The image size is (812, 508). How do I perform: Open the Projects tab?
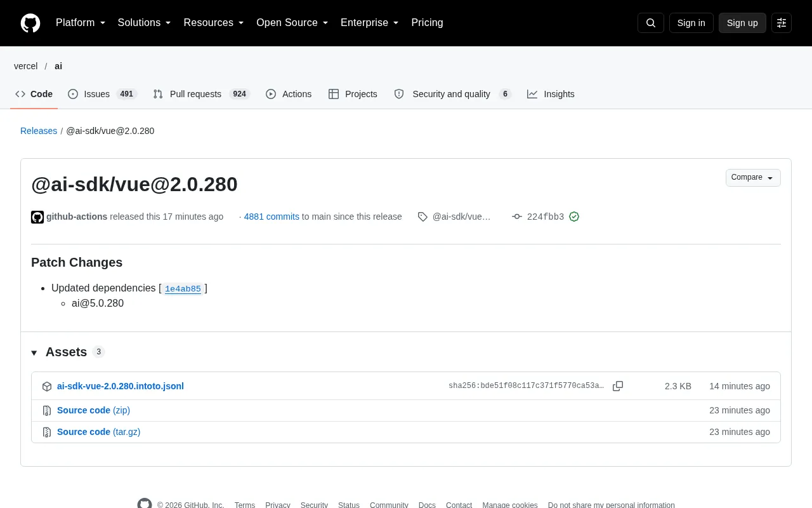click(353, 94)
